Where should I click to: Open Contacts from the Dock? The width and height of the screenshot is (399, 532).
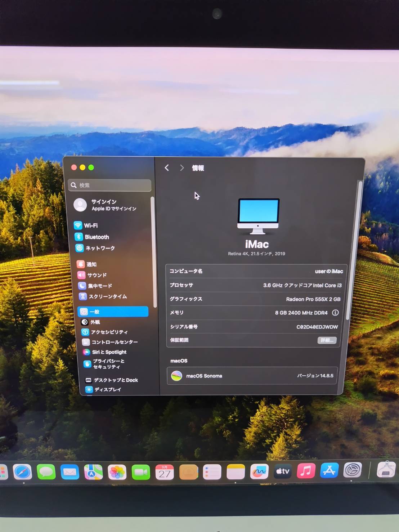(188, 472)
